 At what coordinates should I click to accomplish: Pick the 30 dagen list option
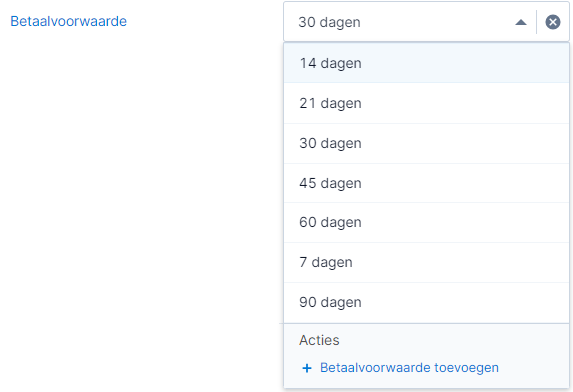coord(426,143)
